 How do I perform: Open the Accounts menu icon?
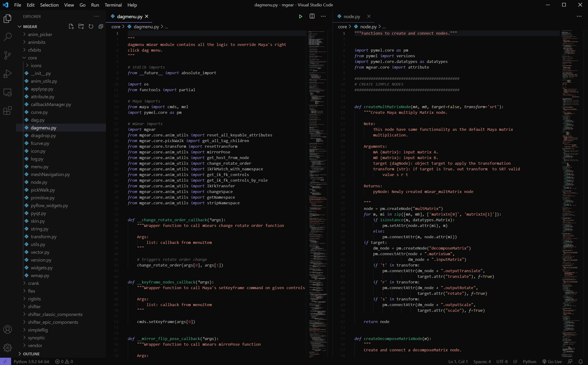click(x=8, y=329)
